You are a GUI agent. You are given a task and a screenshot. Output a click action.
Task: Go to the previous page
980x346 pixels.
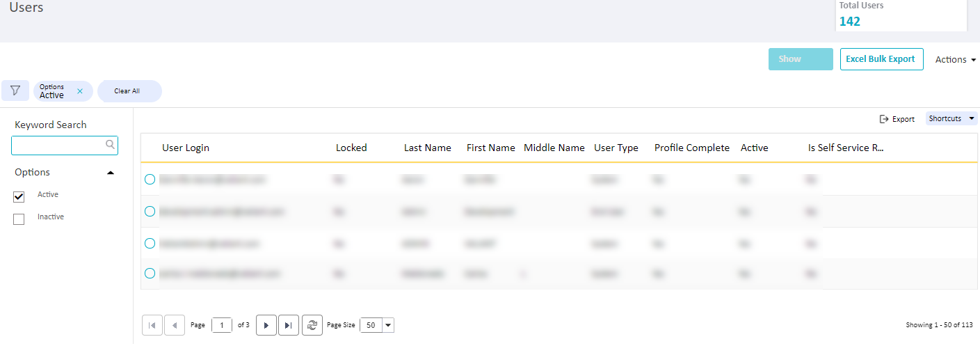175,325
